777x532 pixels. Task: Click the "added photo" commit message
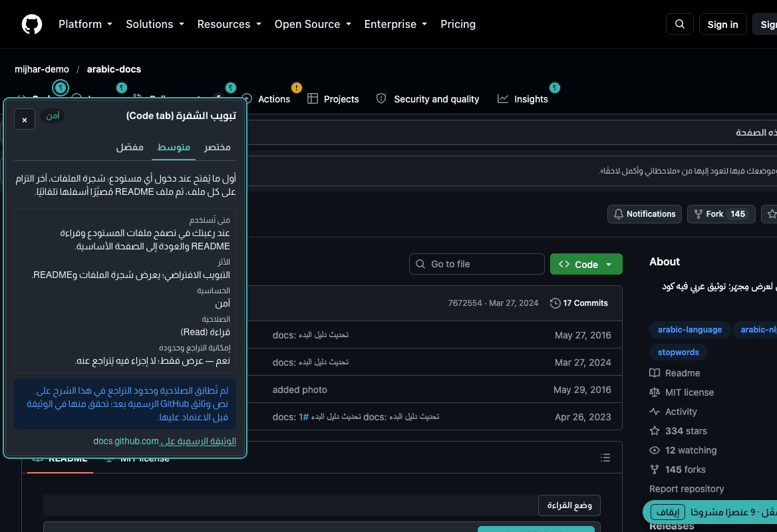coord(299,390)
